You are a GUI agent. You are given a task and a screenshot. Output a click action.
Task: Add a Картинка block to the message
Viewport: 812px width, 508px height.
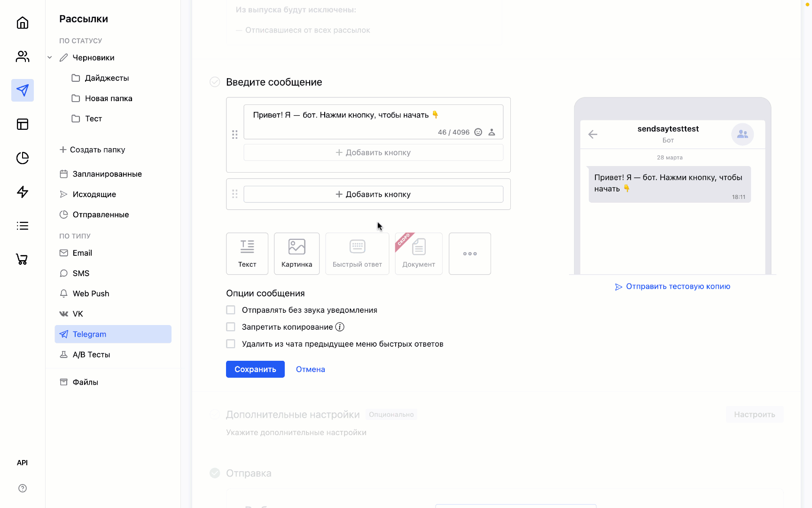tap(297, 254)
